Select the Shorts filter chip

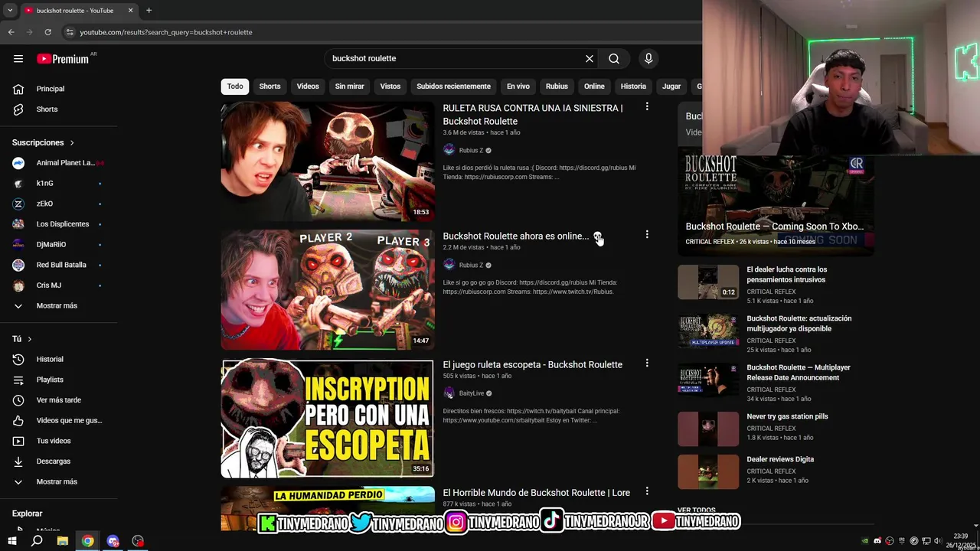pyautogui.click(x=269, y=86)
